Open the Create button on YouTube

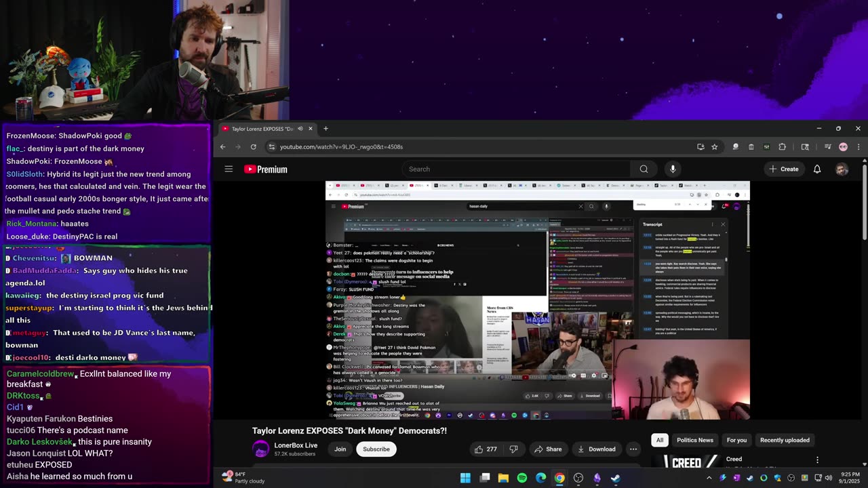tap(784, 169)
